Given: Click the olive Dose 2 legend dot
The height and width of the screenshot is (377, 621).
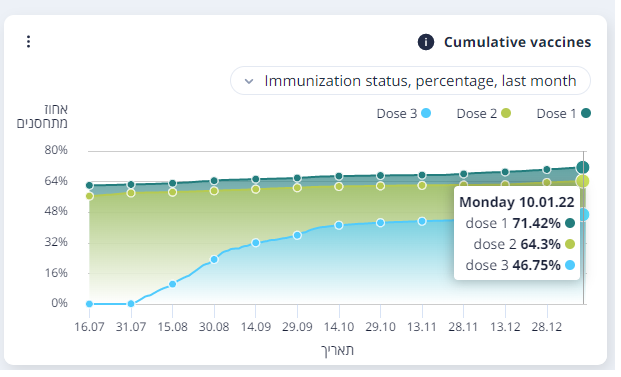Looking at the screenshot, I should [506, 113].
